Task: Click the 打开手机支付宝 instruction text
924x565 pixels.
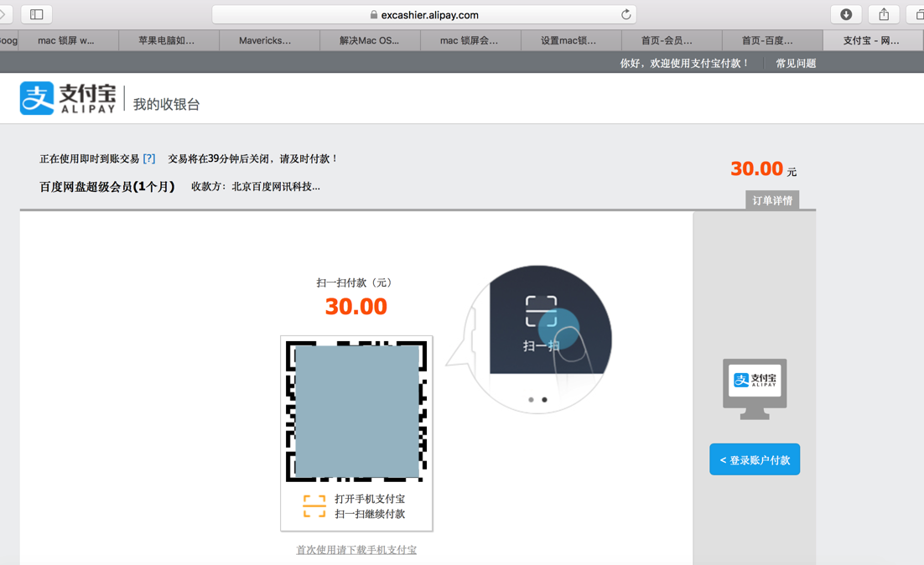Action: coord(370,499)
